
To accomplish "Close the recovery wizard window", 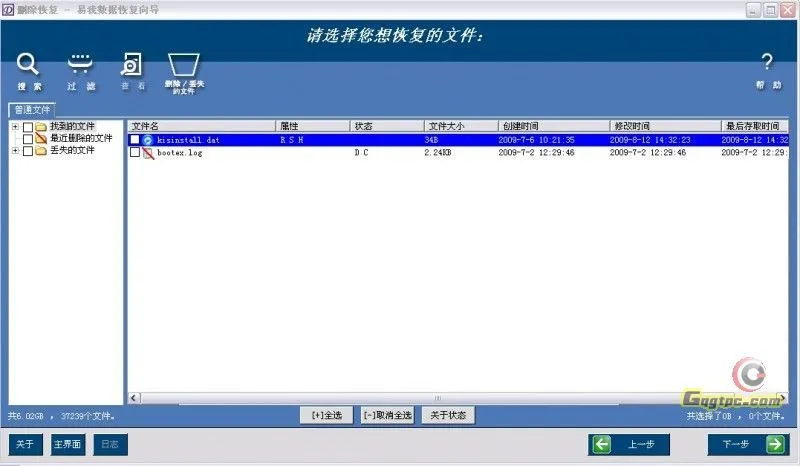I will (x=788, y=10).
